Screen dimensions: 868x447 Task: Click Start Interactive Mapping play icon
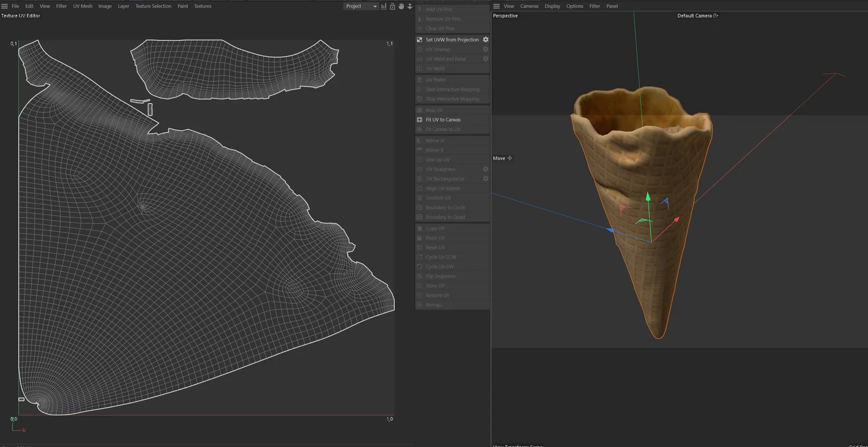pos(419,89)
